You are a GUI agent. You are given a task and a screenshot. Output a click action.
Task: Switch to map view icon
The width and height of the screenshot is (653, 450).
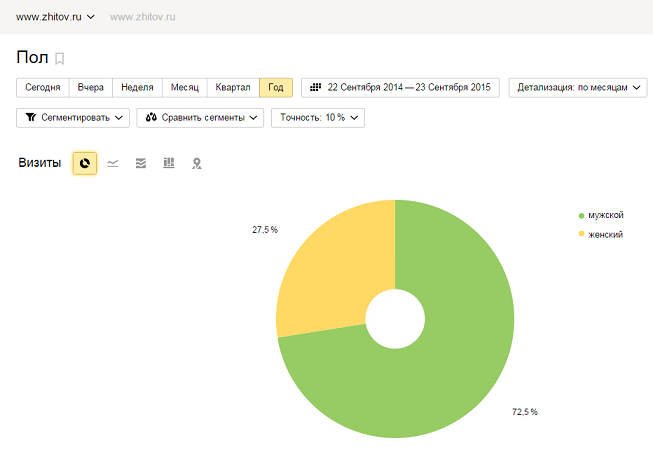point(197,163)
